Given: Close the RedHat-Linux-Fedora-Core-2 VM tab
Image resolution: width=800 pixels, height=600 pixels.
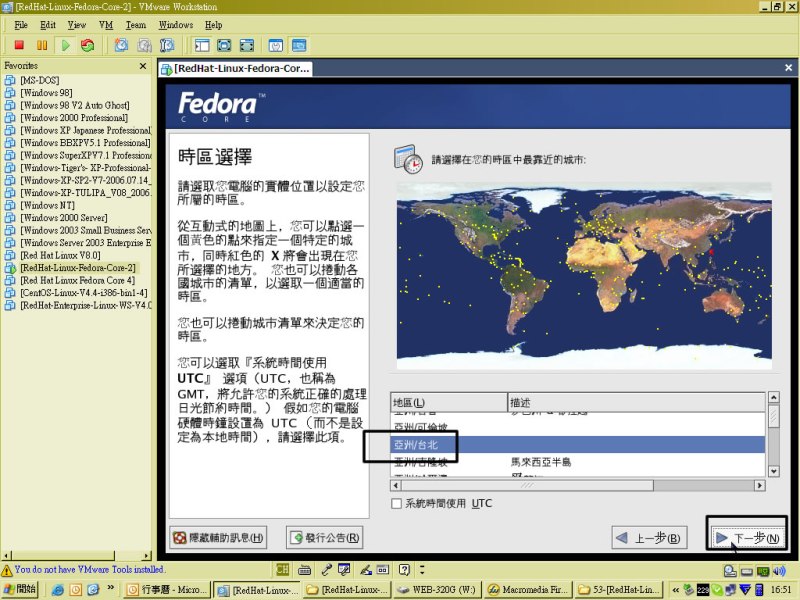Looking at the screenshot, I should 788,68.
